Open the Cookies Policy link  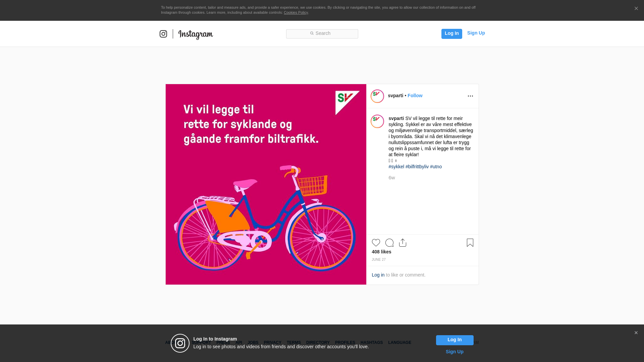(x=296, y=12)
